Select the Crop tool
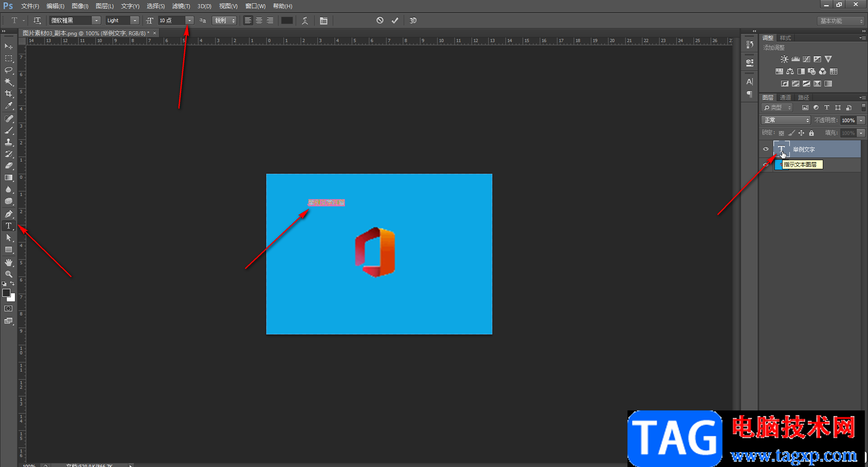The image size is (868, 467). pyautogui.click(x=9, y=94)
